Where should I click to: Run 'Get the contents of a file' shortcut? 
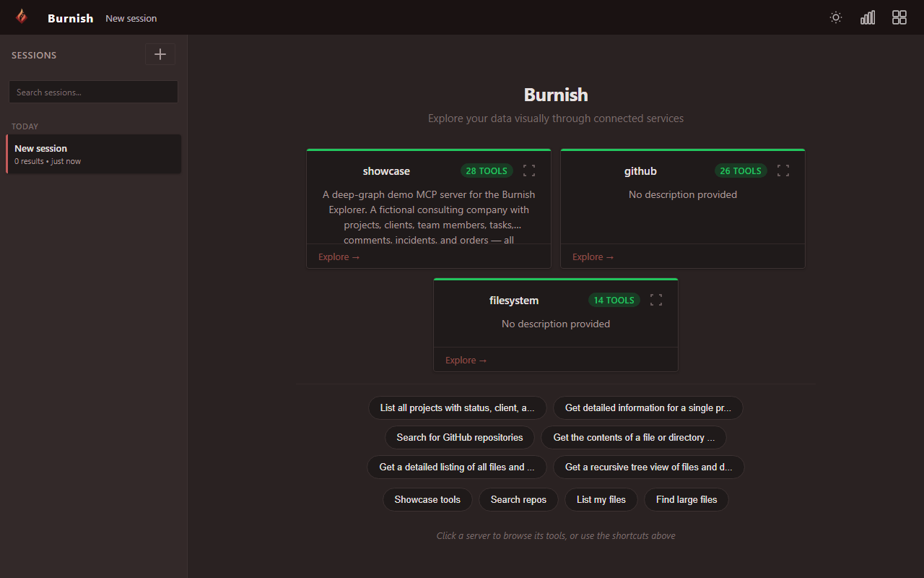[634, 437]
